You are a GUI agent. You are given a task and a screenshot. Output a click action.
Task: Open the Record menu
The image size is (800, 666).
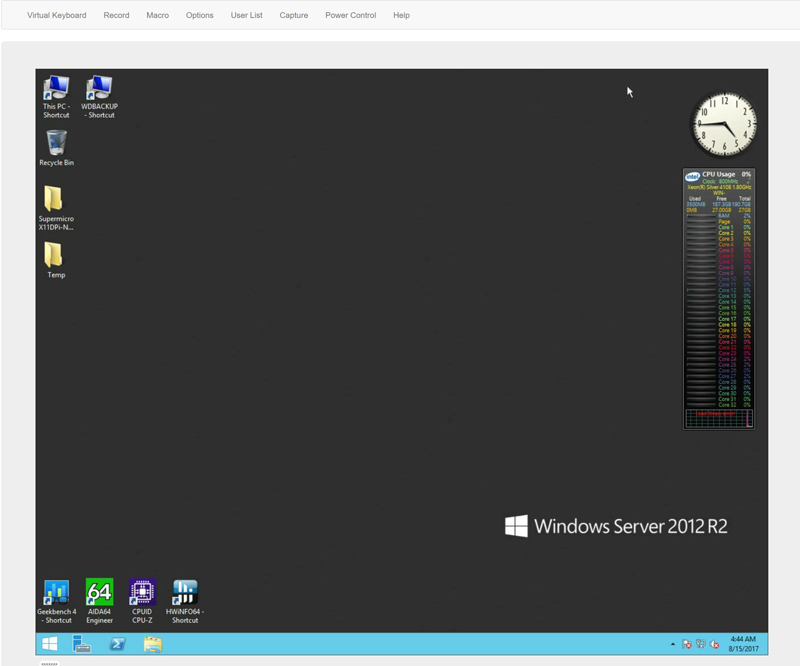[116, 15]
